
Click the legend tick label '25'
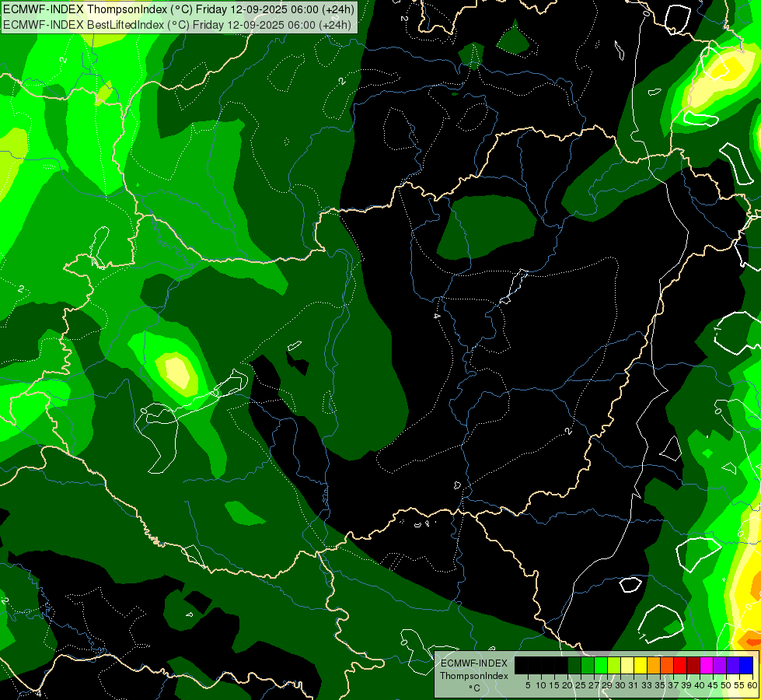pos(581,685)
